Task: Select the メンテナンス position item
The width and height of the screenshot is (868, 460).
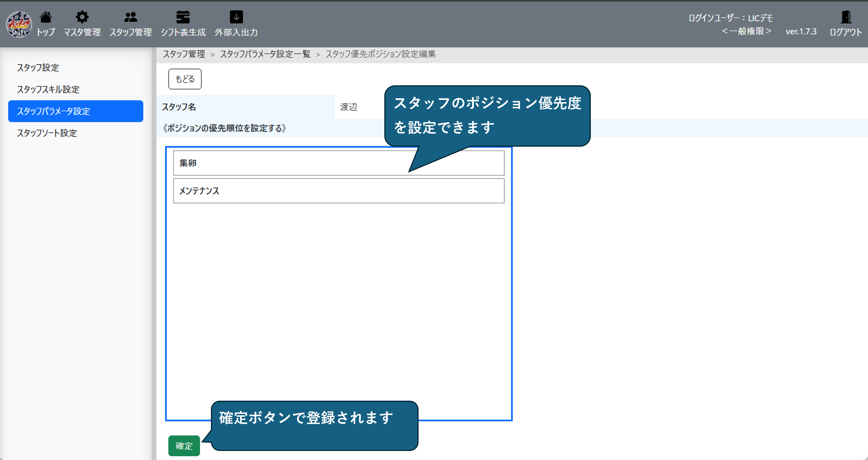Action: 338,191
